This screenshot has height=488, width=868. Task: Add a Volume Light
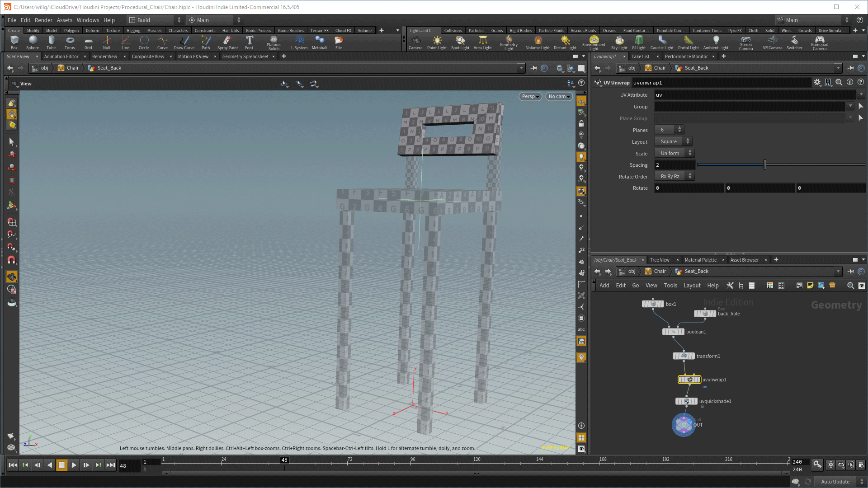[538, 42]
